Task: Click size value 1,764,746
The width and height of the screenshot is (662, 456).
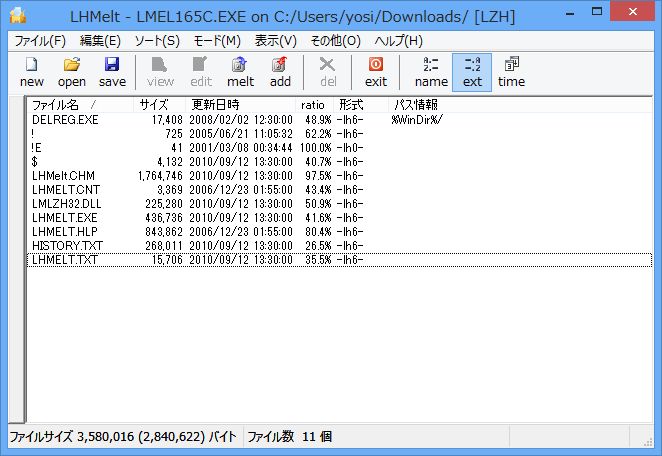Action: pos(160,176)
